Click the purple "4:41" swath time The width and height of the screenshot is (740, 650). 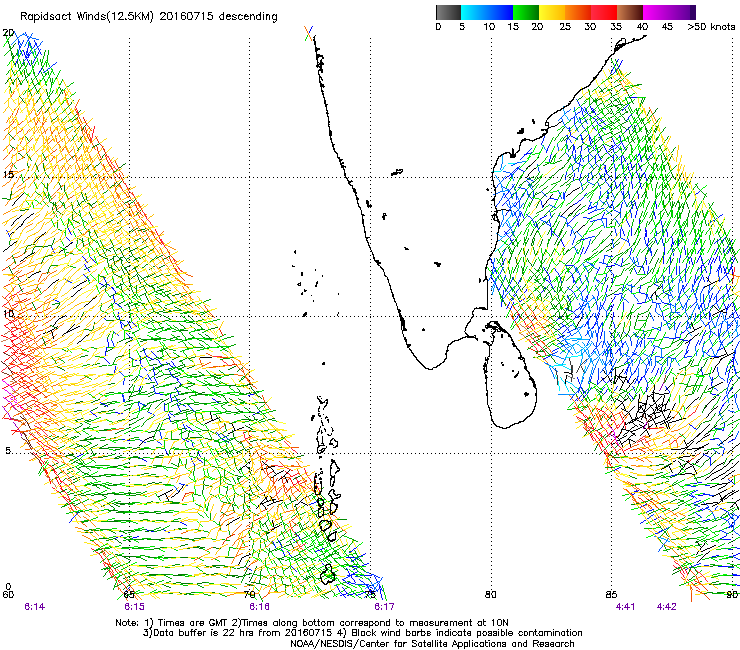(x=625, y=607)
